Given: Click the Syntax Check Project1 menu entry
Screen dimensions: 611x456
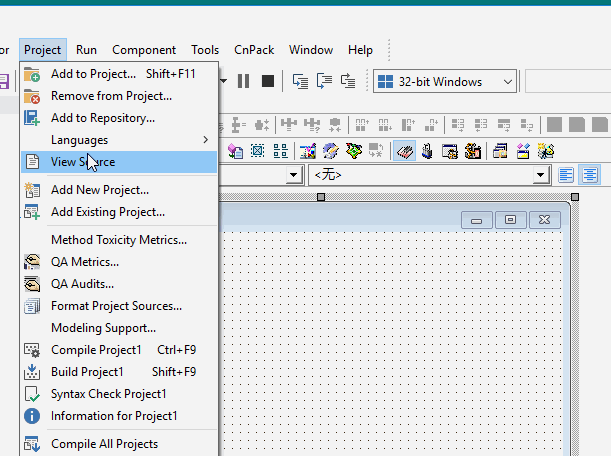Looking at the screenshot, I should coord(108,394).
